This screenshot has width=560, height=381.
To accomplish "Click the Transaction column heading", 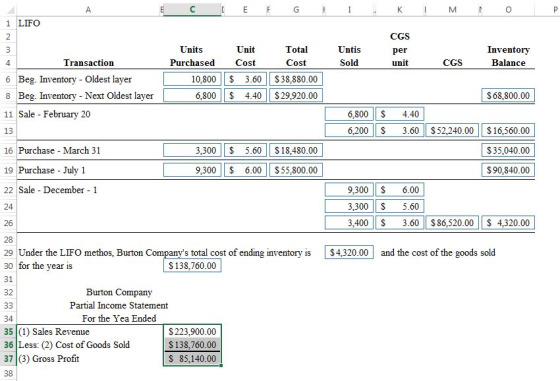I will [x=89, y=63].
